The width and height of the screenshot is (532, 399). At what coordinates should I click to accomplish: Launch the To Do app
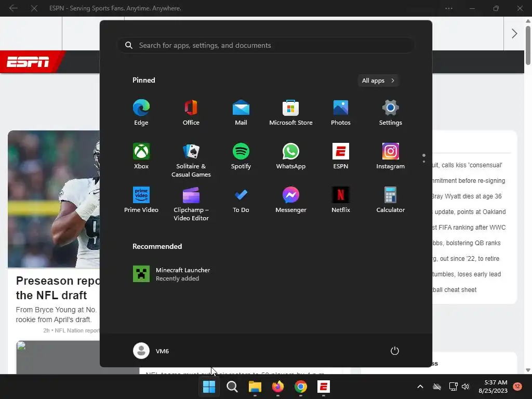[241, 200]
